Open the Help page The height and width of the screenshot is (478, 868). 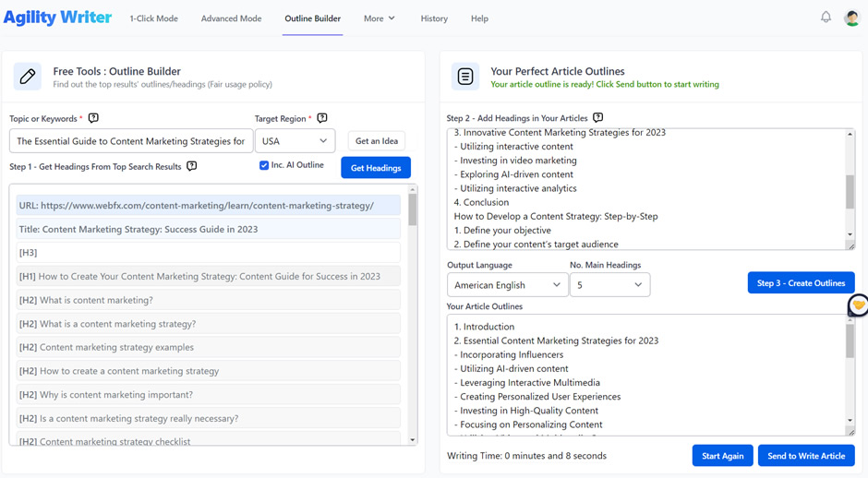tap(479, 18)
